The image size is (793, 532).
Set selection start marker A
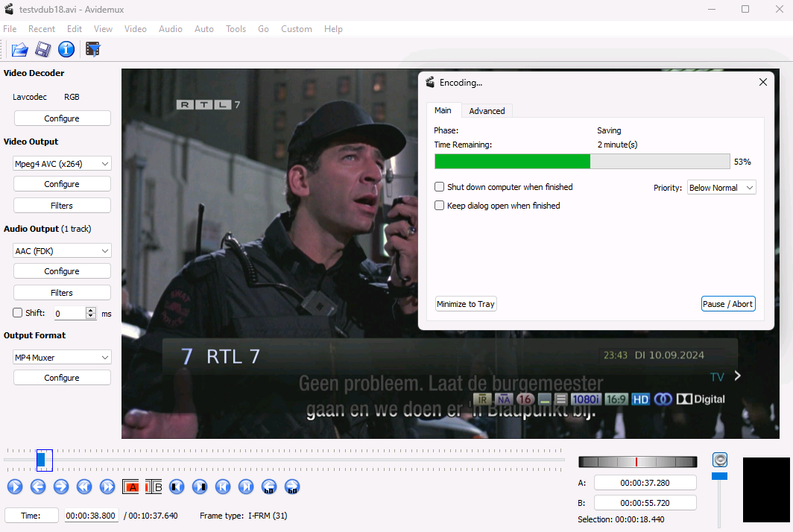tap(130, 487)
